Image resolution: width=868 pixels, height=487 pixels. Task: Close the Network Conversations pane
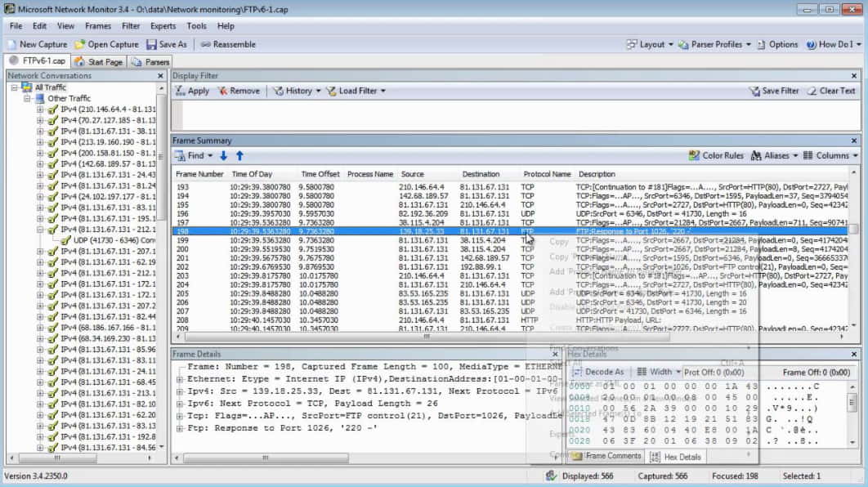click(x=160, y=76)
